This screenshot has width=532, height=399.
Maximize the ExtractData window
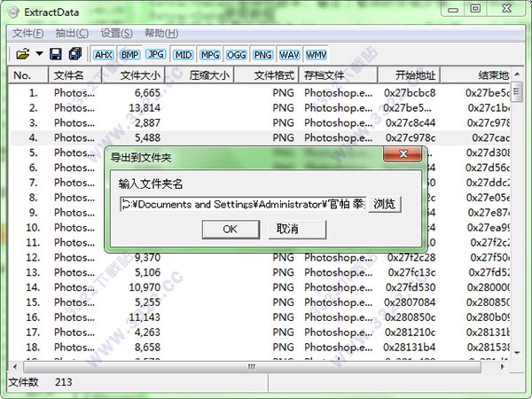click(475, 9)
